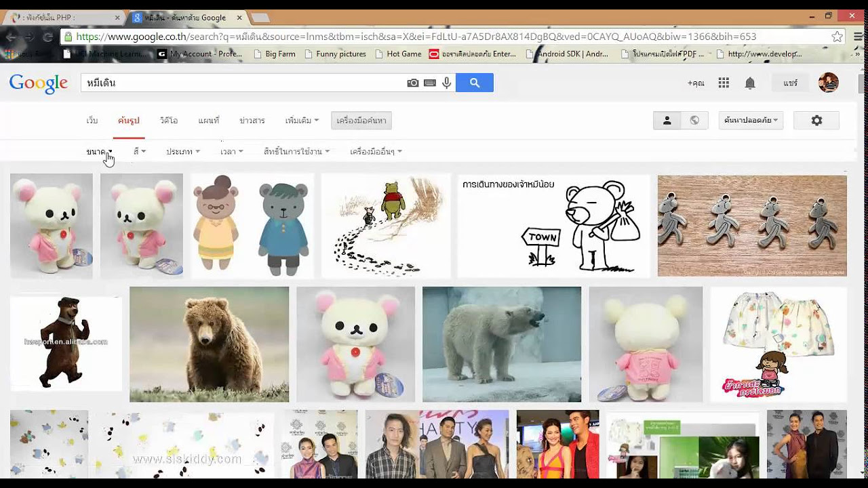Click the share (แชร์) button

[x=791, y=83]
